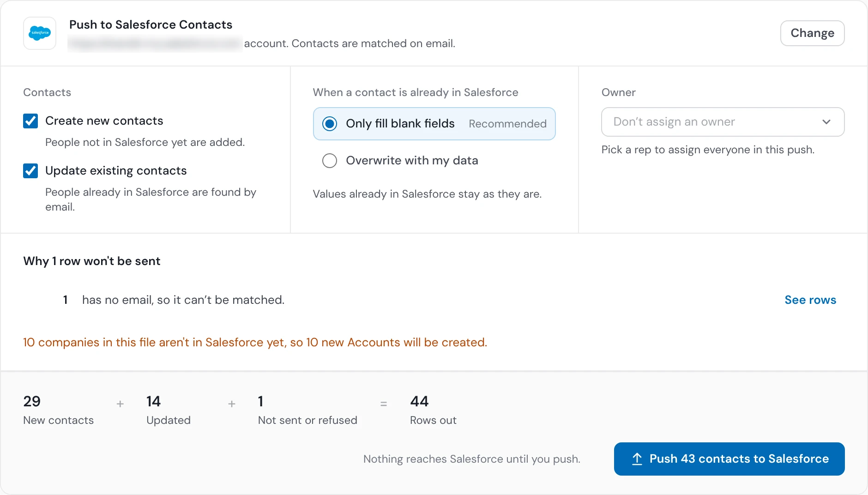Click Push 43 contacts to Salesforce button

click(x=729, y=459)
